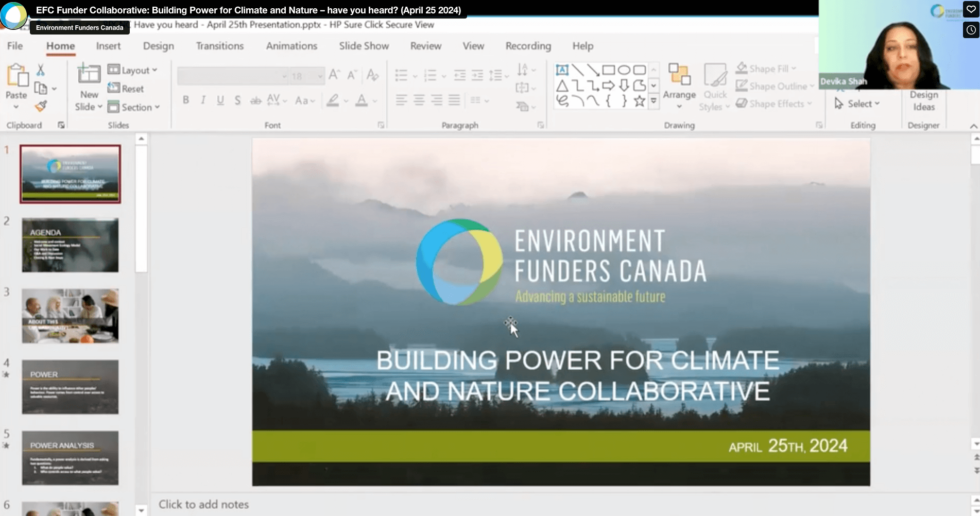Click the Design Ideas button

923,100
